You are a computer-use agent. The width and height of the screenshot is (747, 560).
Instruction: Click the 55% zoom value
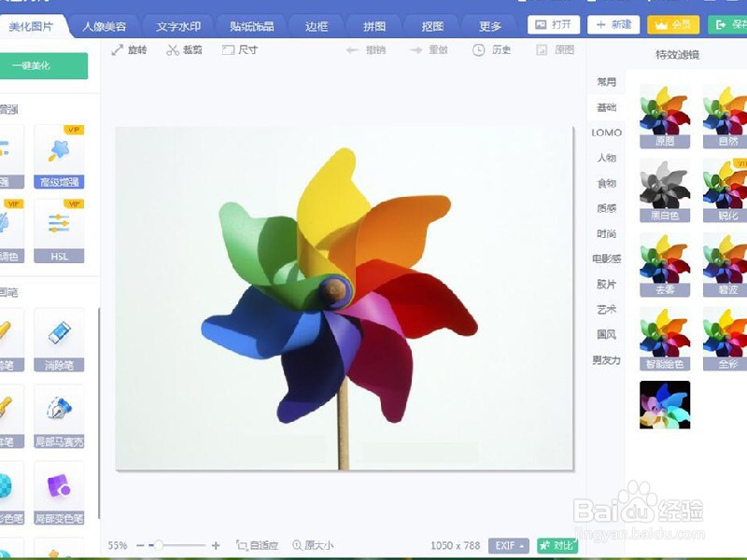tap(118, 545)
